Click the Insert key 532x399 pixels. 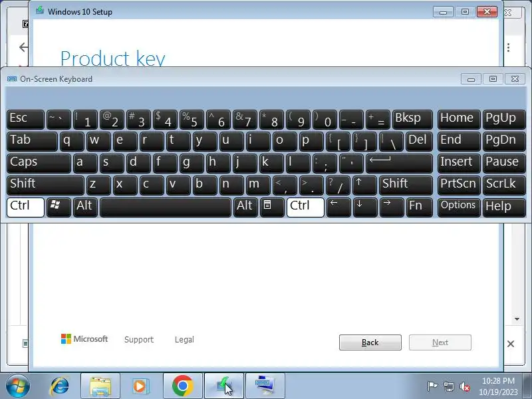click(x=459, y=164)
